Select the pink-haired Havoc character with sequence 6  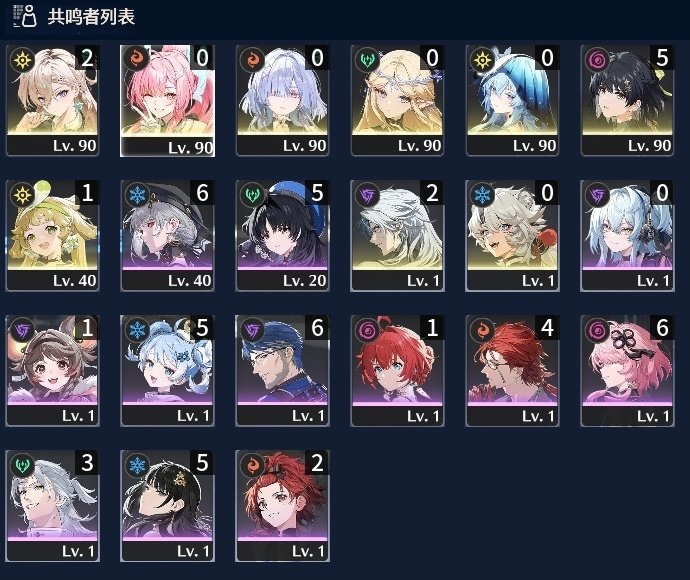point(628,371)
